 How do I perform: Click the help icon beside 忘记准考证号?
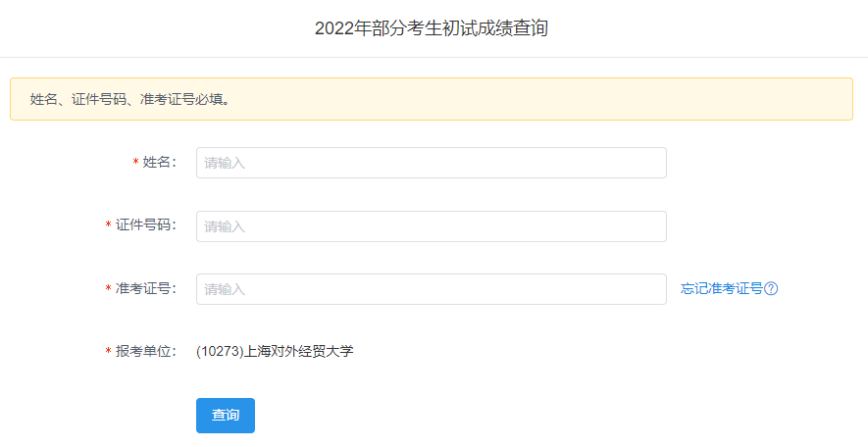[771, 289]
